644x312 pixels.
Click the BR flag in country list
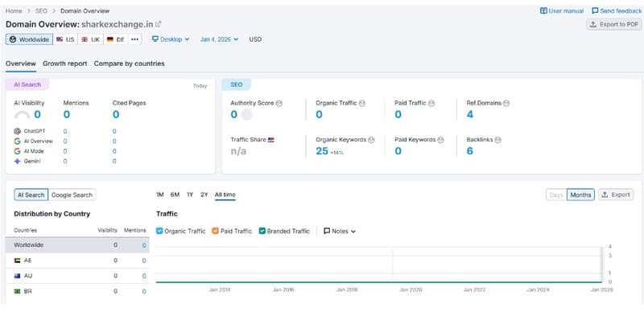pyautogui.click(x=17, y=291)
